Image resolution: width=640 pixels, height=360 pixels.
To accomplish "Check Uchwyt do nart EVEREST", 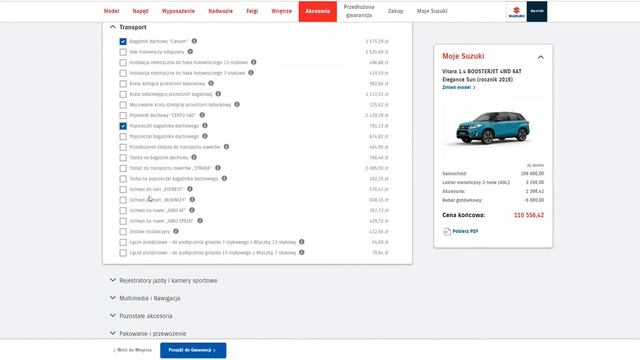I will (x=123, y=189).
